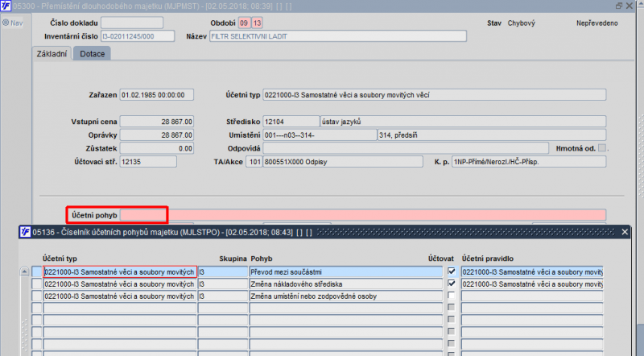
Task: Click Skupina I3 in Převod mezi součástmi row
Action: pos(223,272)
